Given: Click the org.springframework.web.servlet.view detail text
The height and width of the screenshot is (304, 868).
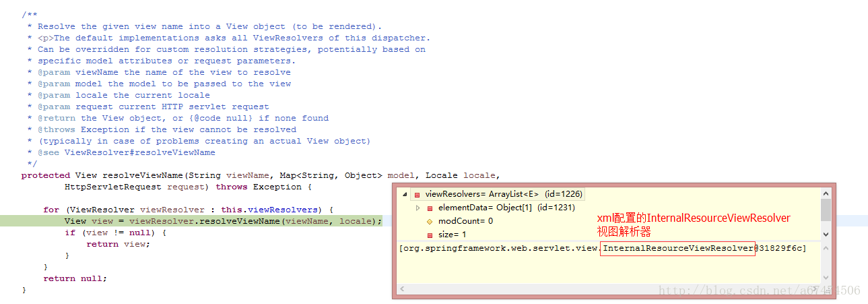Looking at the screenshot, I should (500, 249).
